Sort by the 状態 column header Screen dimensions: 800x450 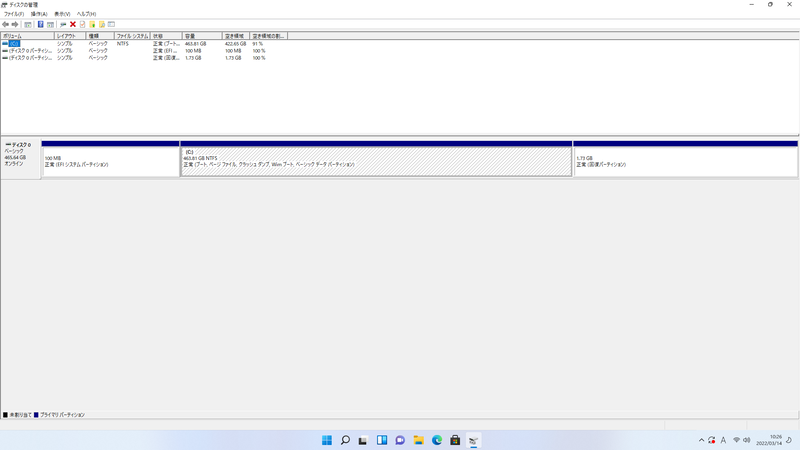tap(166, 36)
